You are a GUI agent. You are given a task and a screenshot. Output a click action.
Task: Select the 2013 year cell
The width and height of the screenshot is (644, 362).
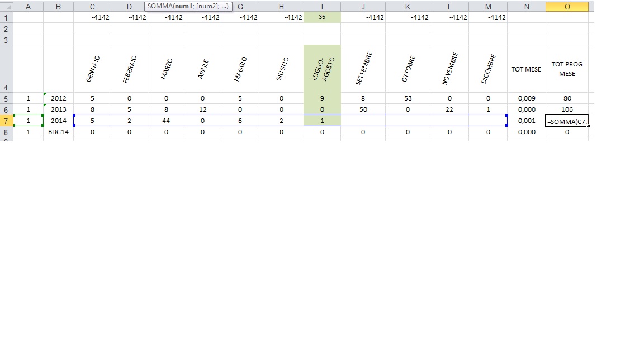pyautogui.click(x=58, y=109)
